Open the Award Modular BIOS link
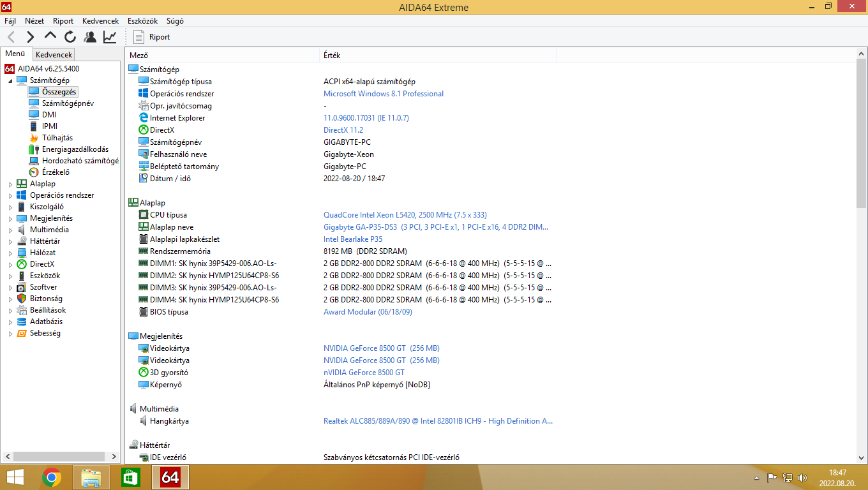Image resolution: width=868 pixels, height=490 pixels. click(368, 312)
